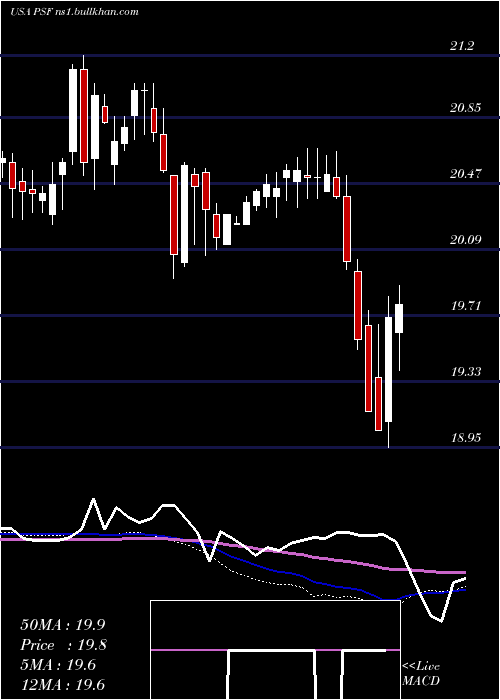Click the '12MA : 19.6' readout
Image resolution: width=500 pixels, height=700 pixels.
coord(62,685)
